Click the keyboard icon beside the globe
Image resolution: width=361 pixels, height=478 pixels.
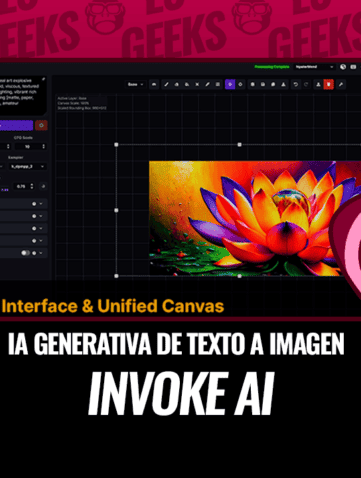tap(353, 67)
